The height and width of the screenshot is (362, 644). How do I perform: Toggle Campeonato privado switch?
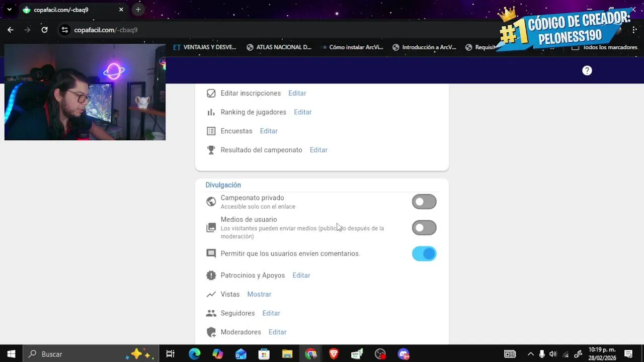click(424, 202)
